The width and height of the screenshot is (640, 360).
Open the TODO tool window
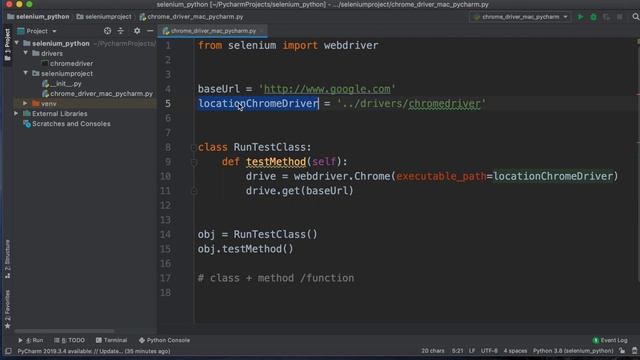click(69, 340)
